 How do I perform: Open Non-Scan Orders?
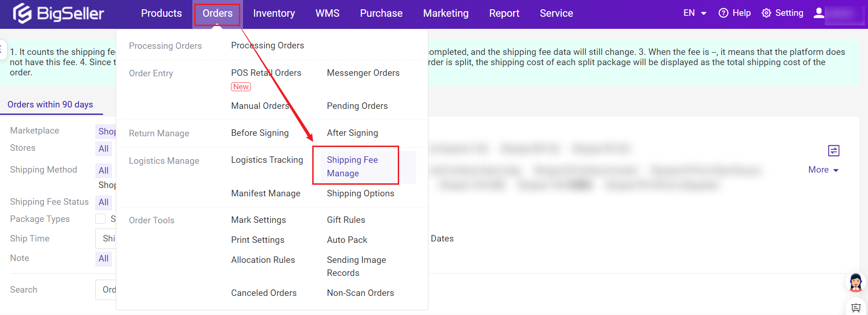[x=361, y=293]
